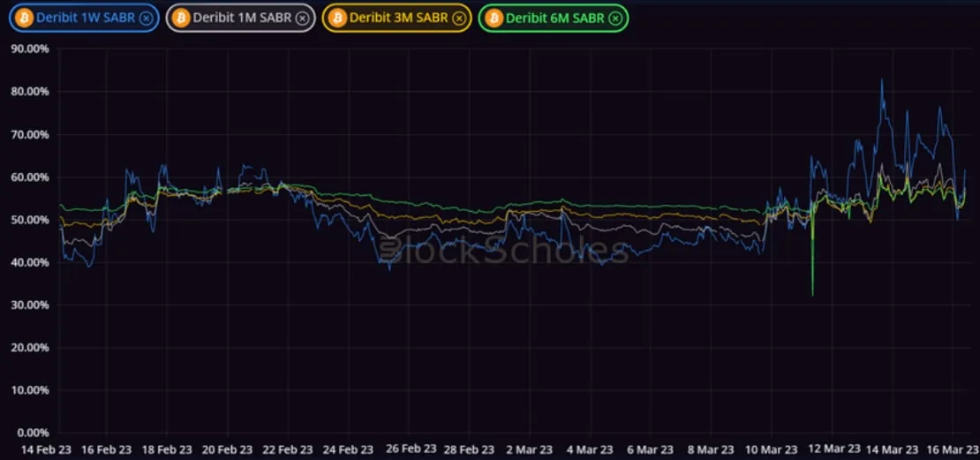Click the 4 Mar 23 date label
Image resolution: width=980 pixels, height=460 pixels.
tap(590, 449)
